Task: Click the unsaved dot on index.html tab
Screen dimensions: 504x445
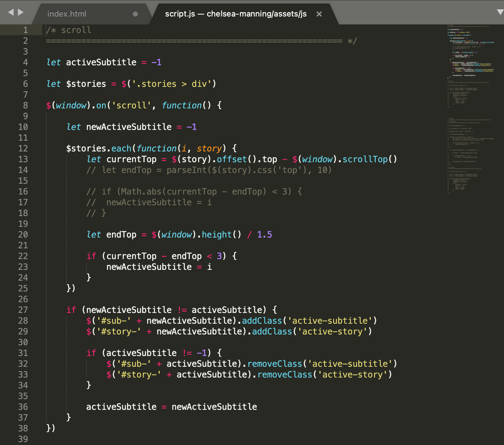Action: pyautogui.click(x=135, y=14)
